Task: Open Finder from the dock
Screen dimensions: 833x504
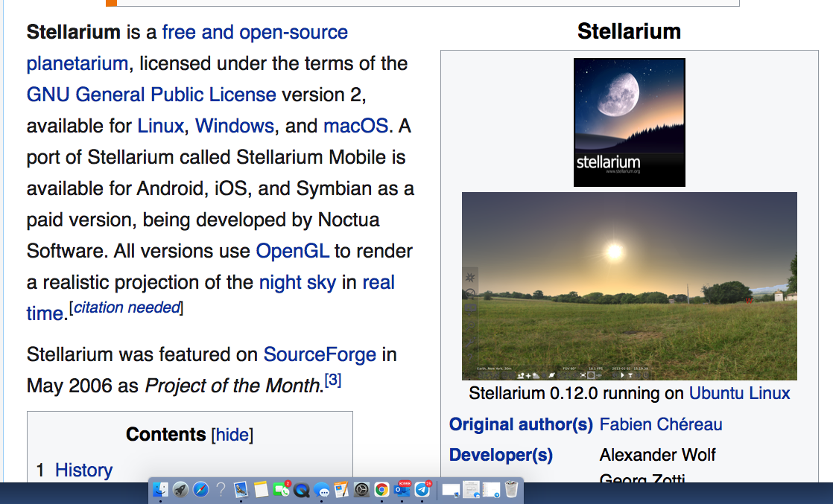Action: (160, 489)
